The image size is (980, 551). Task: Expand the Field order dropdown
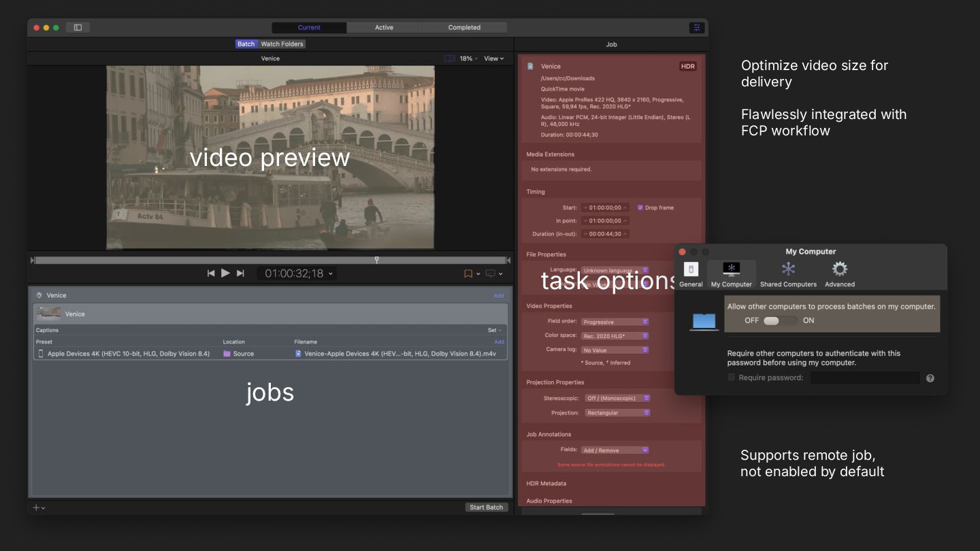615,322
